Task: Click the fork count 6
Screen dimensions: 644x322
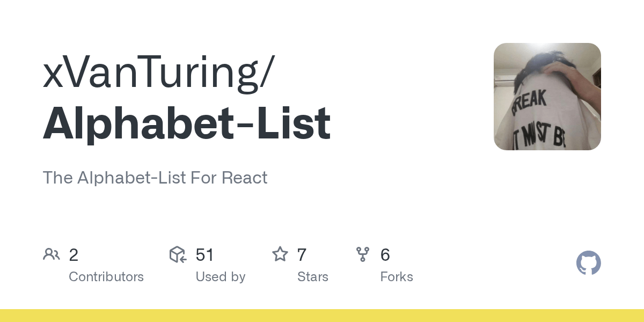Action: [x=385, y=255]
